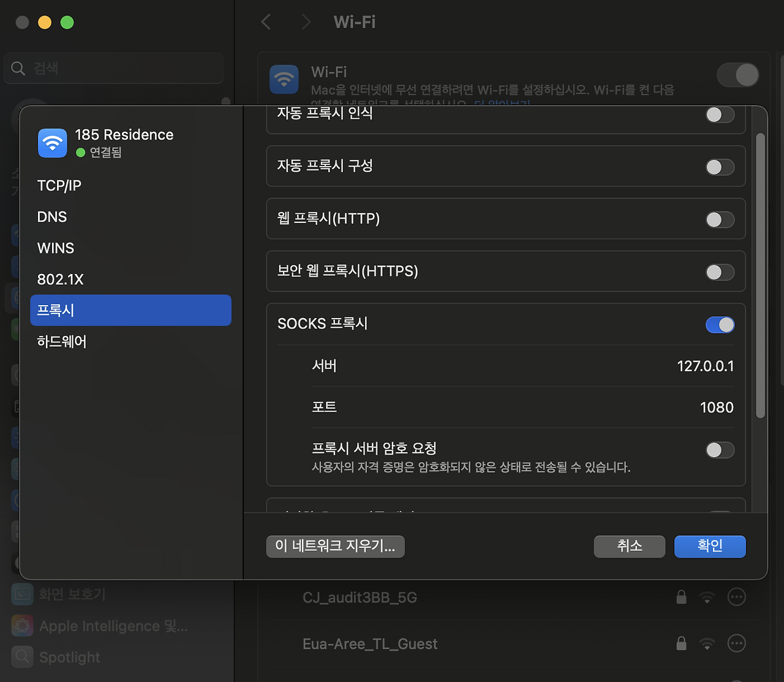Image resolution: width=784 pixels, height=682 pixels.
Task: Open more options menu for Eua-Aree_TL_Guest
Action: [737, 643]
